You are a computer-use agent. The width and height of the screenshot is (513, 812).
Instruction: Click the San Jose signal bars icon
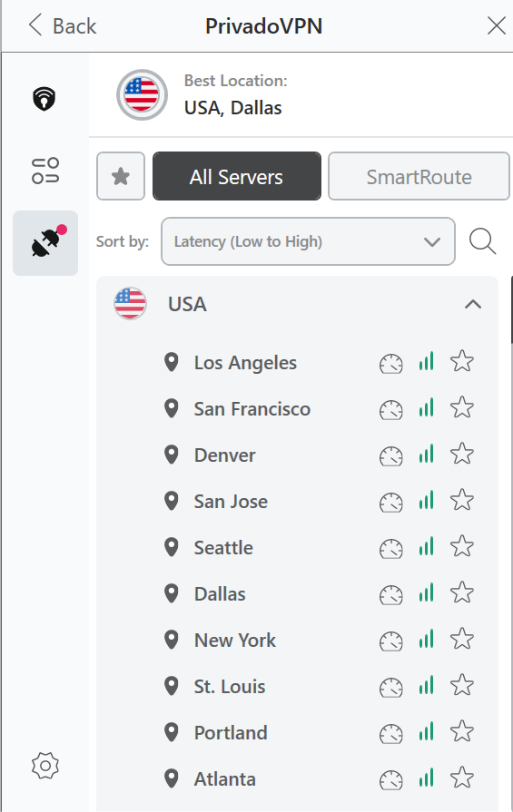coord(426,500)
